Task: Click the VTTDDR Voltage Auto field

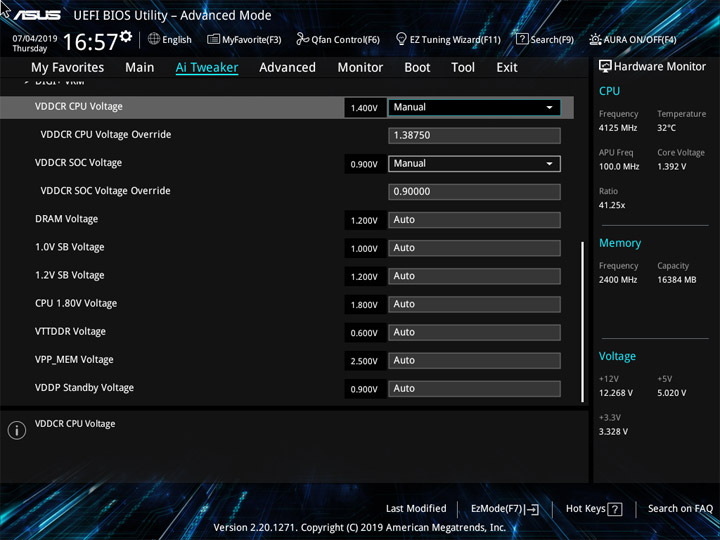Action: [474, 332]
